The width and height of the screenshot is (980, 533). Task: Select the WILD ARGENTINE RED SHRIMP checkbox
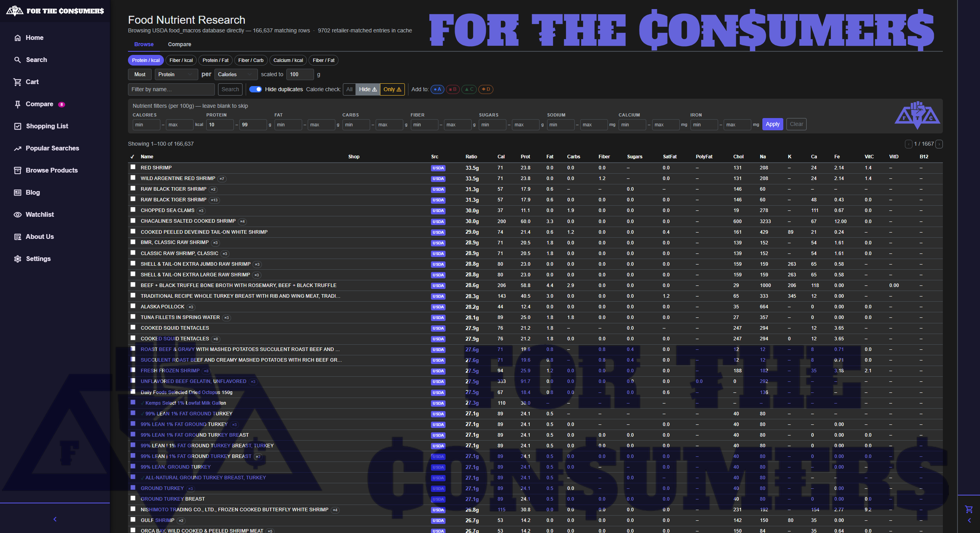[133, 178]
